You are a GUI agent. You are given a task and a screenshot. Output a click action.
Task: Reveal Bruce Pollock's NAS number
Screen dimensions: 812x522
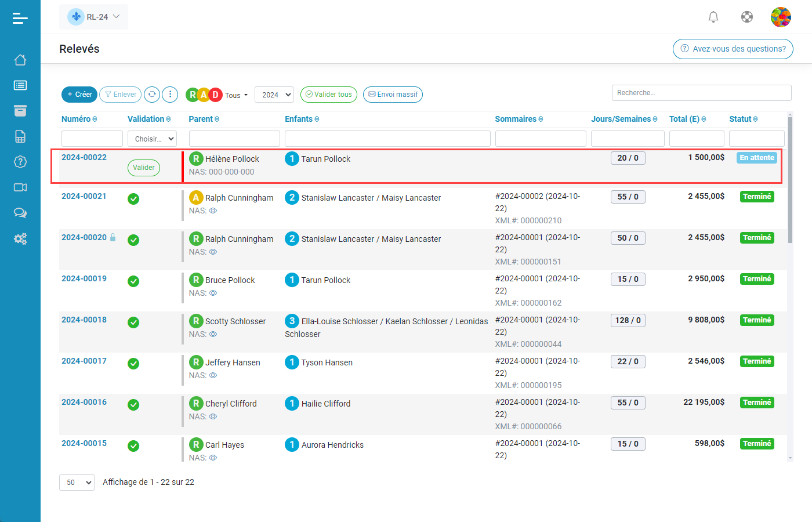click(213, 293)
